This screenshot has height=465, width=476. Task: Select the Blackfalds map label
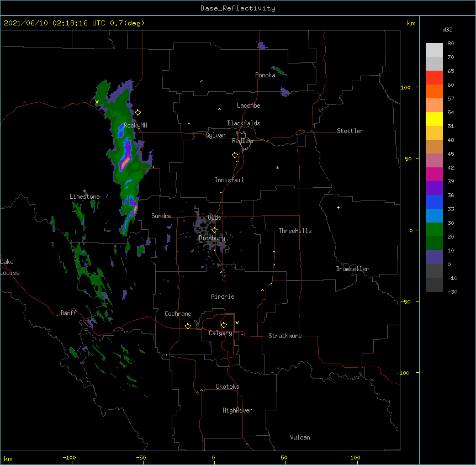(244, 123)
